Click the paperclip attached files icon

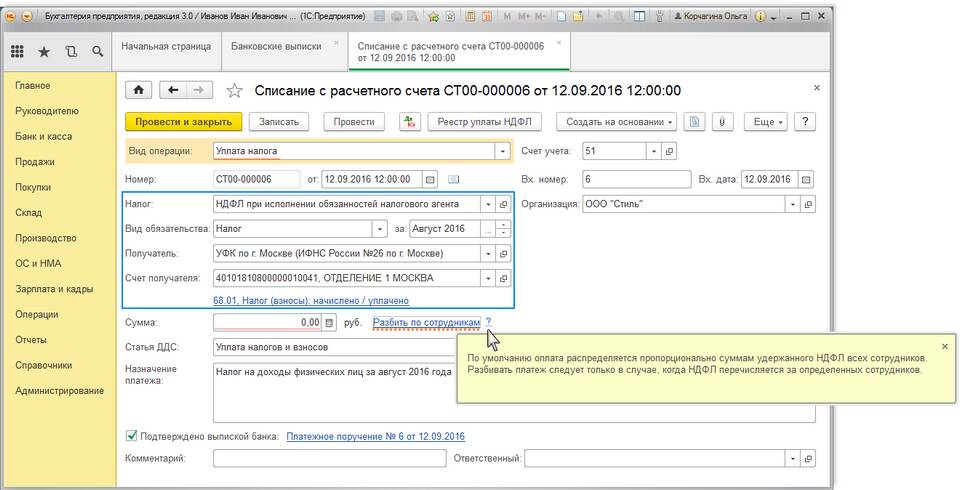click(721, 122)
